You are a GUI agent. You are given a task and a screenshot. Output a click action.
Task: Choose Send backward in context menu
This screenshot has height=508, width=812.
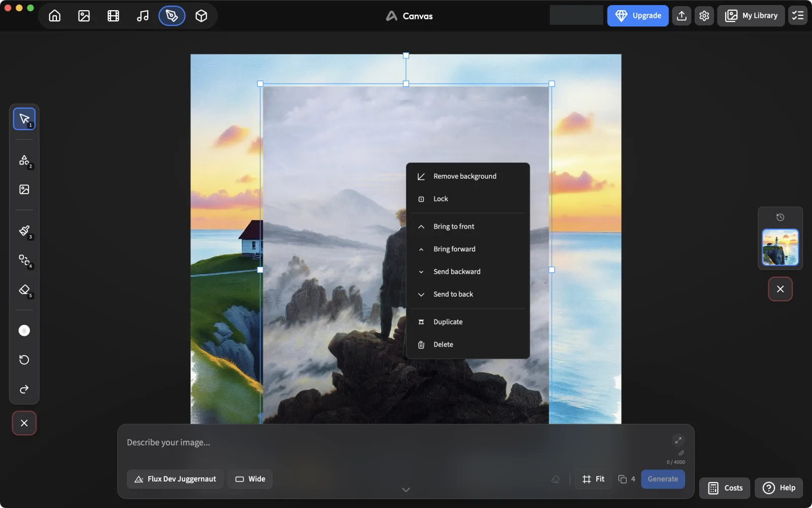click(x=468, y=272)
